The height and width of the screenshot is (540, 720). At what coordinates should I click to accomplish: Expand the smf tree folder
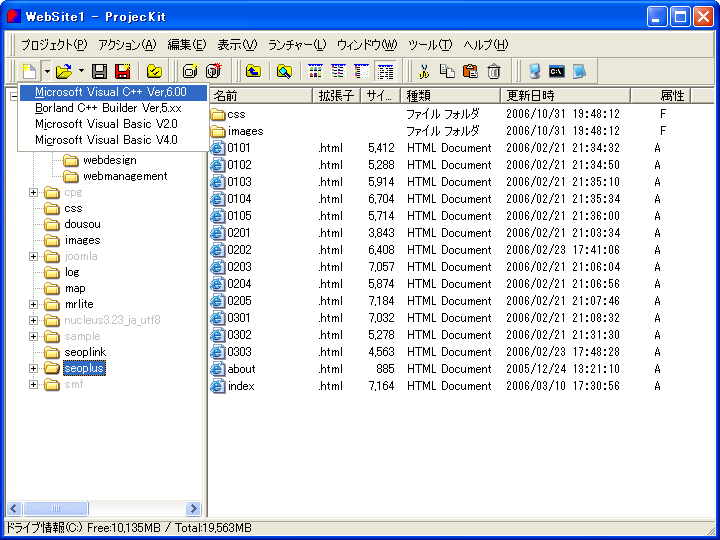click(x=33, y=384)
